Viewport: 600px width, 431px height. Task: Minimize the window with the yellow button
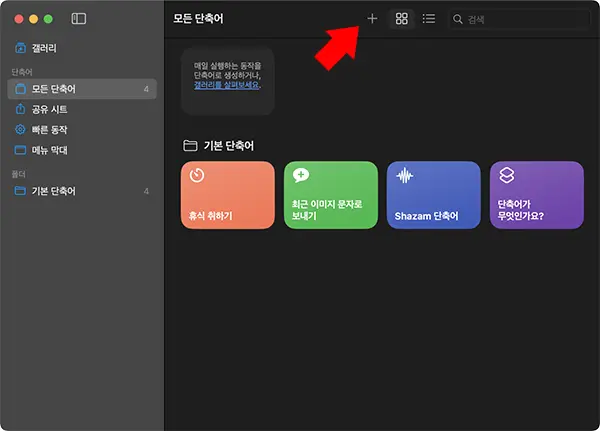(34, 19)
